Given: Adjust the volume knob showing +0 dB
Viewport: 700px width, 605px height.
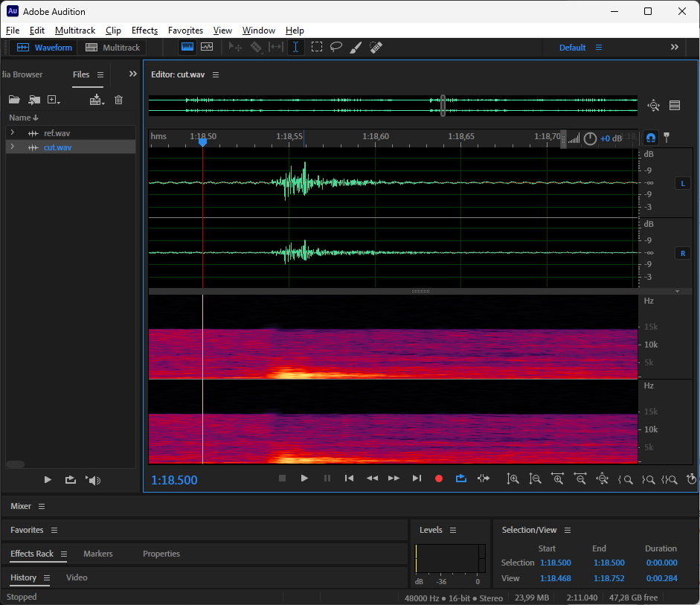Looking at the screenshot, I should 590,138.
